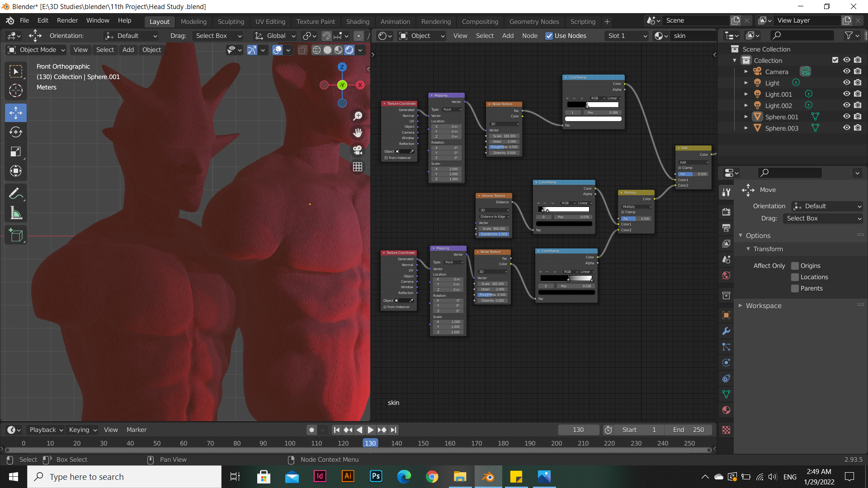The width and height of the screenshot is (868, 488).
Task: Open the Render menu
Action: click(67, 20)
